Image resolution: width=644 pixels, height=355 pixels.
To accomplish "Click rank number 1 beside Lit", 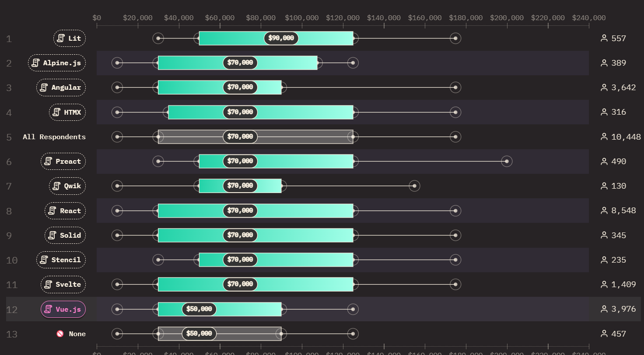I will [9, 39].
